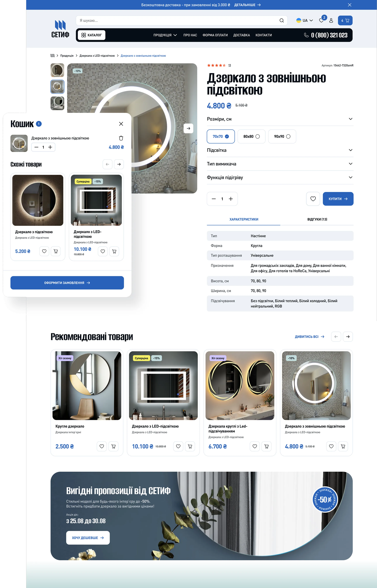Click Хочу дешевше button

click(x=88, y=538)
